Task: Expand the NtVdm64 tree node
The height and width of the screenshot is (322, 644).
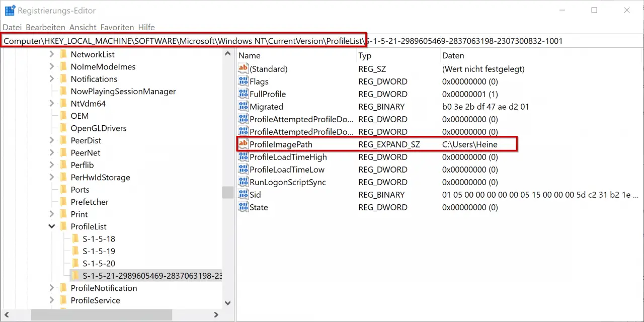Action: (x=51, y=104)
